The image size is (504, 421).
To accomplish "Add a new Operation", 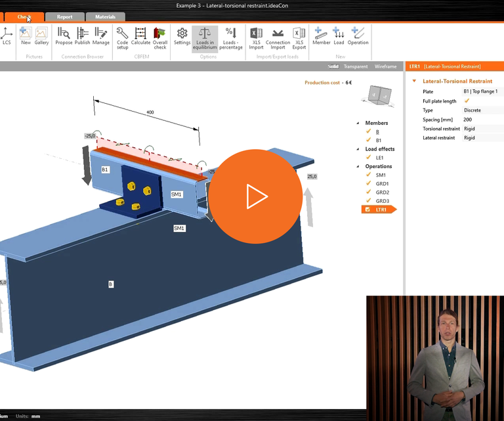I will [x=358, y=37].
